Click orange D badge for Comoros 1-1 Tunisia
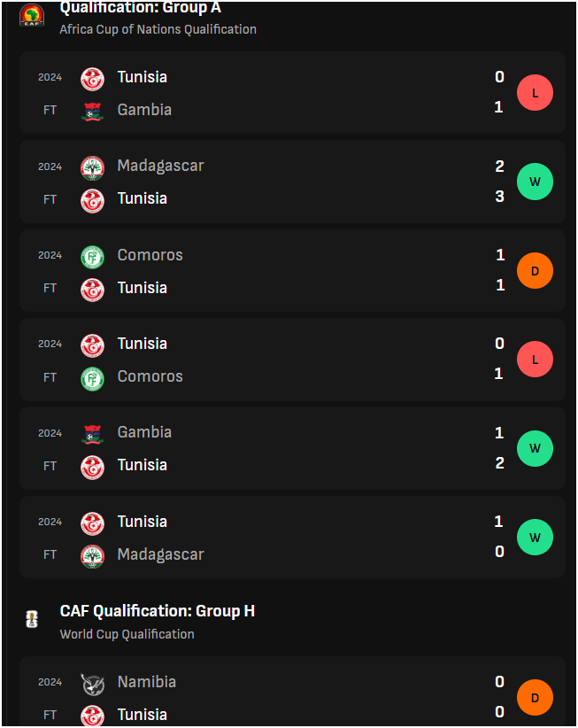This screenshot has height=728, width=578. pyautogui.click(x=535, y=271)
